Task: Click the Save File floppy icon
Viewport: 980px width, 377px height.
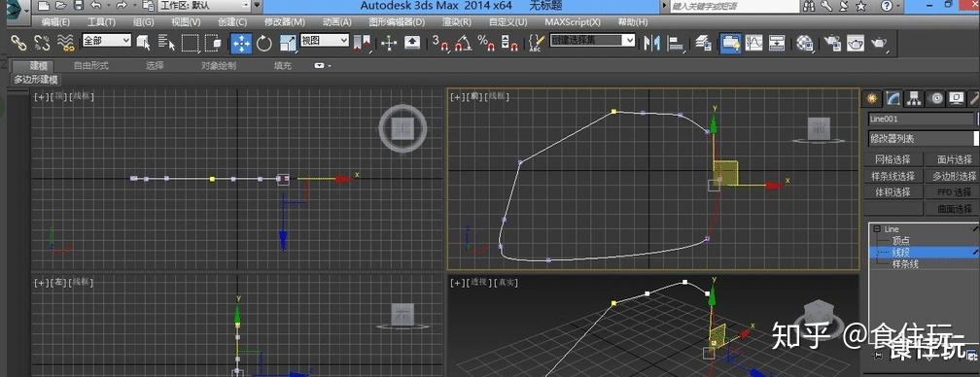Action: pyautogui.click(x=78, y=6)
